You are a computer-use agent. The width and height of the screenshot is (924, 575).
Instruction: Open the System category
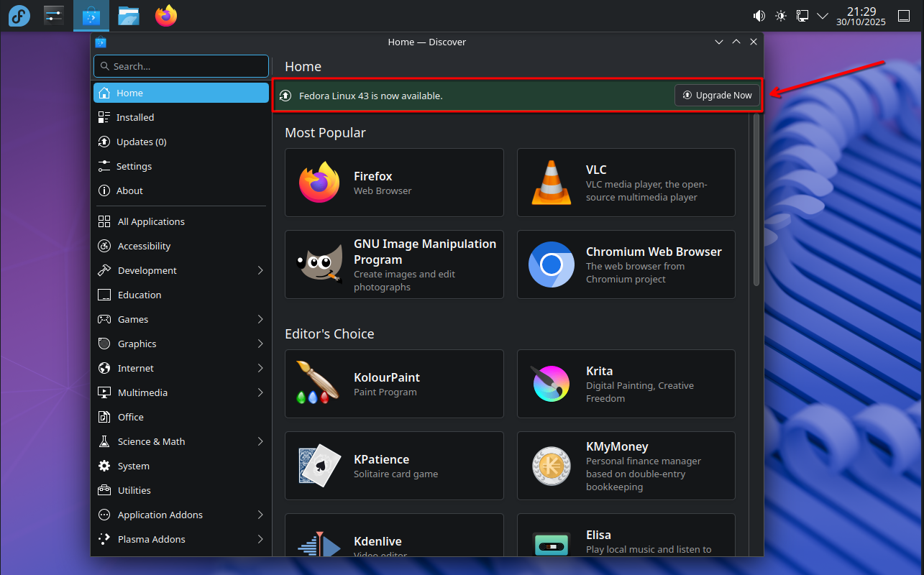coord(132,465)
